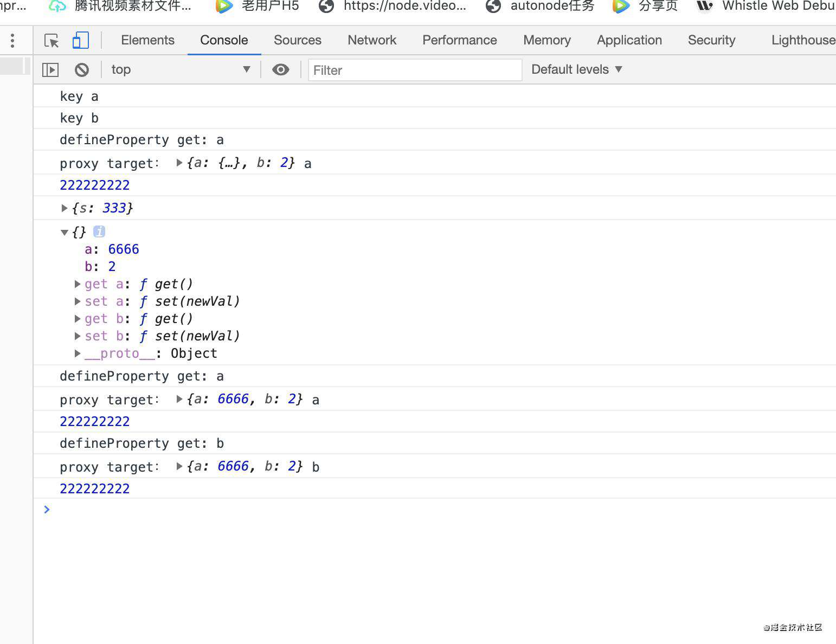Viewport: 836px width, 644px height.
Task: Switch to the Elements tab
Action: coord(147,40)
